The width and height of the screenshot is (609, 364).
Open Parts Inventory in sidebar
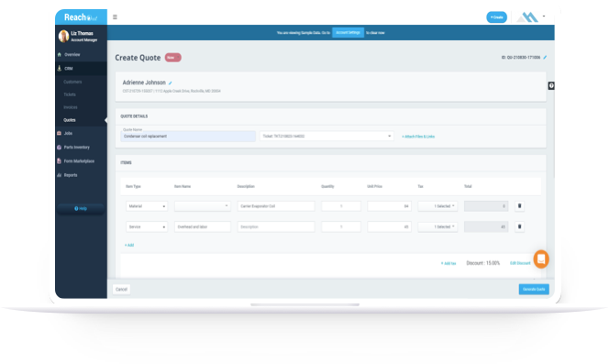tap(76, 148)
